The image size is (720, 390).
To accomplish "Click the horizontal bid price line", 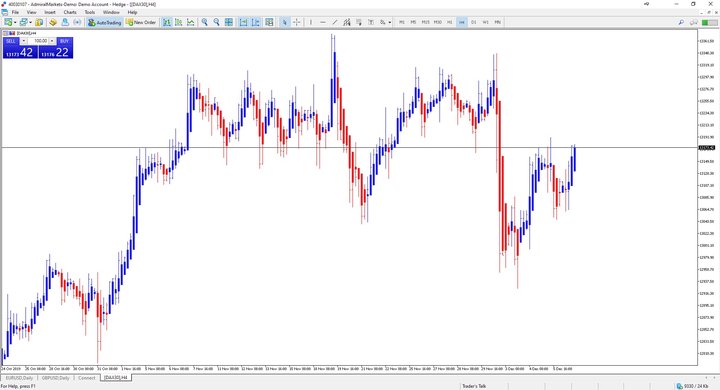I will click(x=349, y=147).
